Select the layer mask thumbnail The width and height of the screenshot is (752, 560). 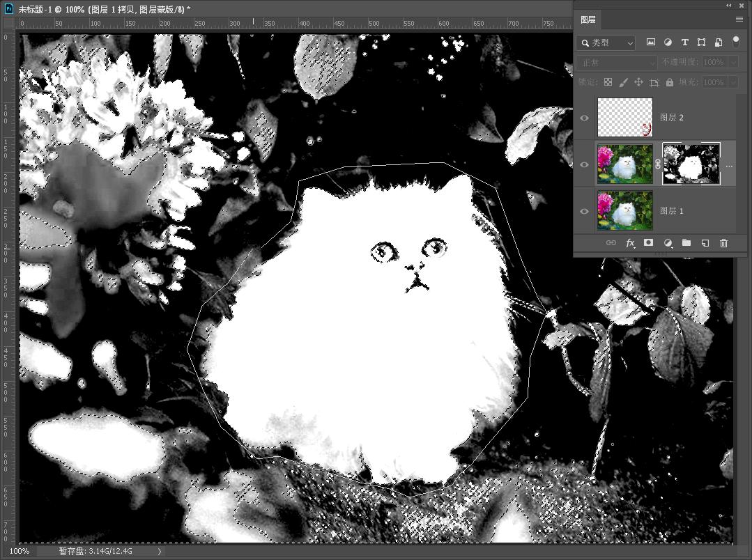click(691, 164)
